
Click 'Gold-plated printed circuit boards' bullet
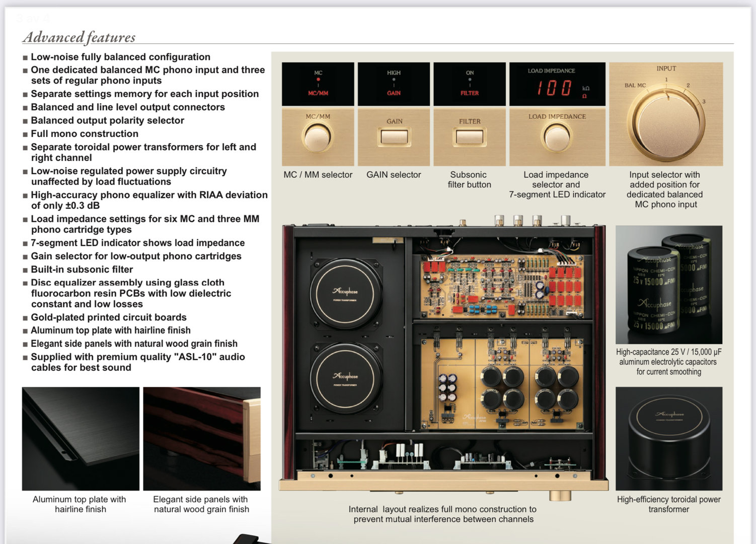(x=108, y=317)
